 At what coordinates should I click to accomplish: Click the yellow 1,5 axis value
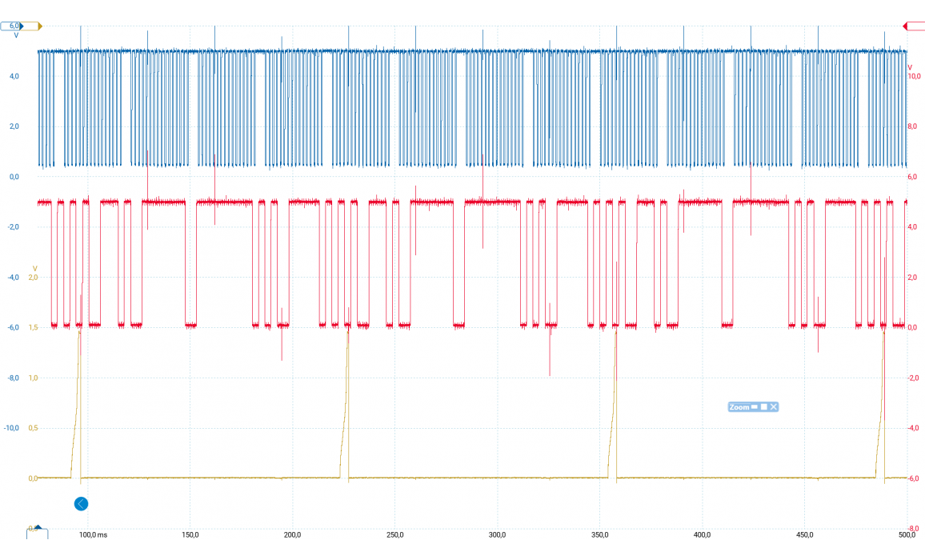(34, 327)
